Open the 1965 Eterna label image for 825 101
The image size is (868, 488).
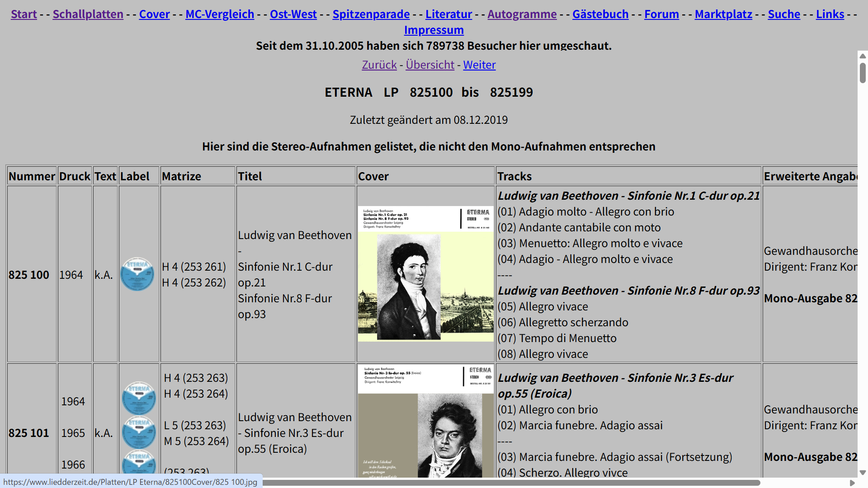tap(139, 432)
